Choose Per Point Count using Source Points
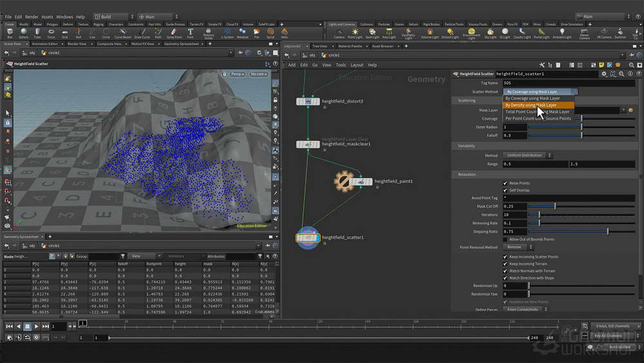This screenshot has height=363, width=644. [538, 119]
